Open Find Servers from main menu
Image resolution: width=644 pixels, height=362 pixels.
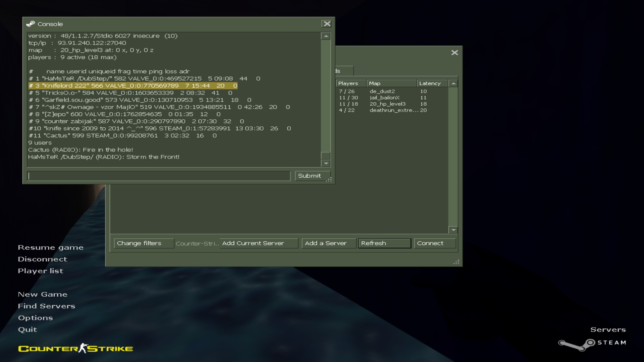click(47, 306)
